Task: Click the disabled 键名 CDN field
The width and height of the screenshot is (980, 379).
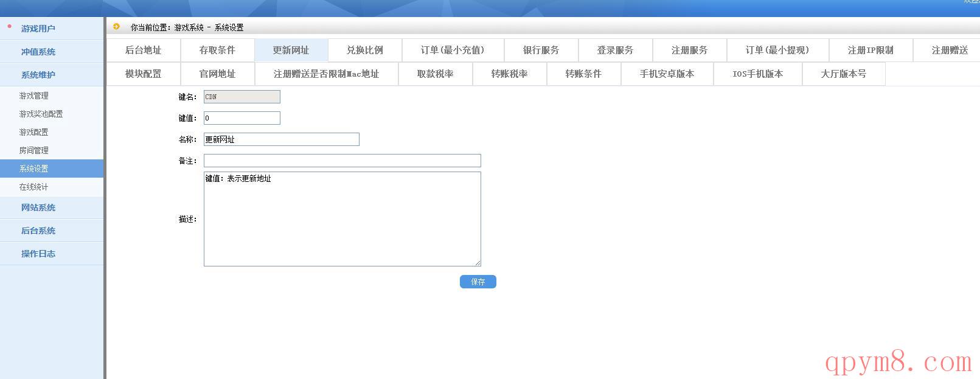Action: 242,97
